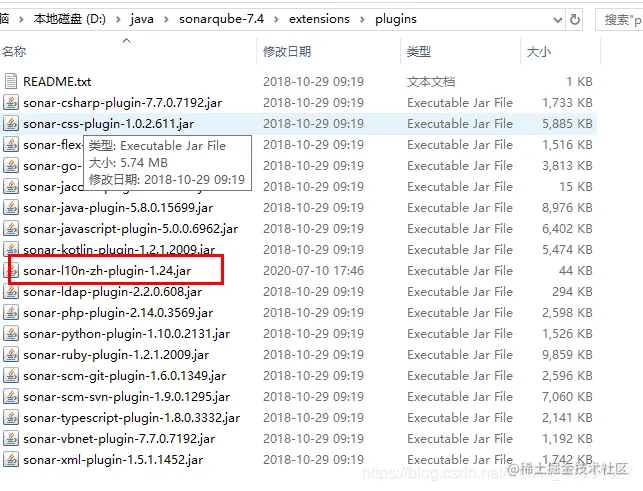Select sonar-vbnet-plugin-7.7.0.7192.jar
This screenshot has width=643, height=491.
119,438
